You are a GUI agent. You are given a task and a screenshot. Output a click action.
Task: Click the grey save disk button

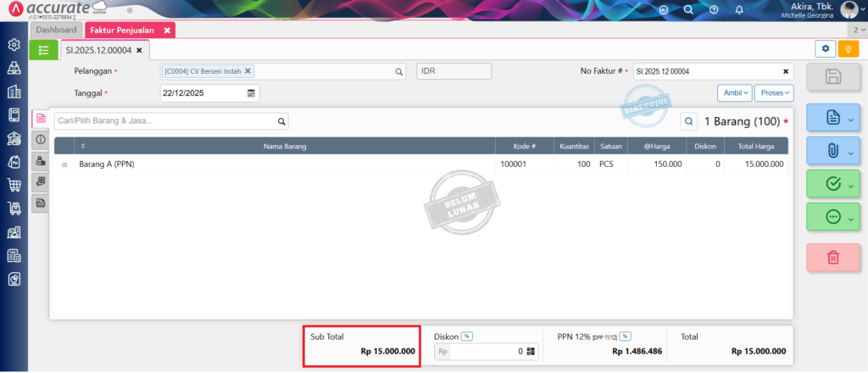[x=832, y=77]
